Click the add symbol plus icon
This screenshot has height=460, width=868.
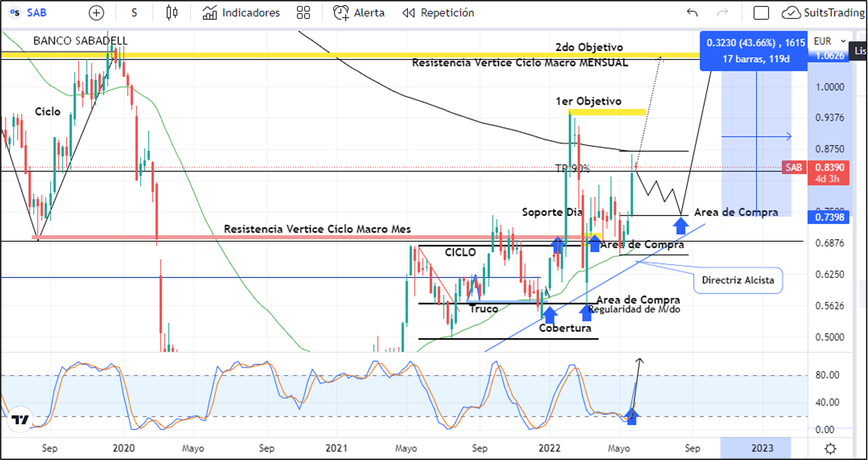pyautogui.click(x=96, y=13)
